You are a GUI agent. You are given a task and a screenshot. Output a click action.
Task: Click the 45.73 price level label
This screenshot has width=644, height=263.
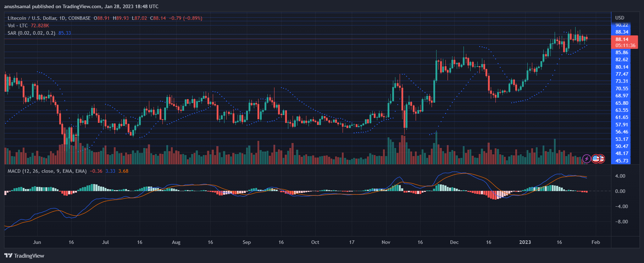622,161
